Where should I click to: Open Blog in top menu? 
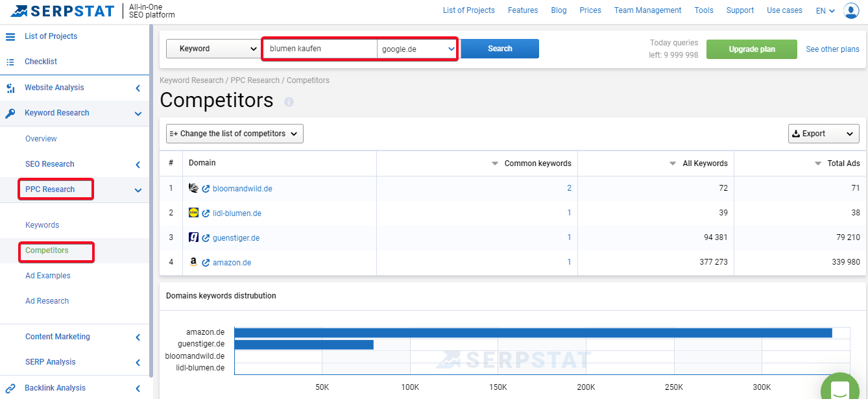(559, 10)
